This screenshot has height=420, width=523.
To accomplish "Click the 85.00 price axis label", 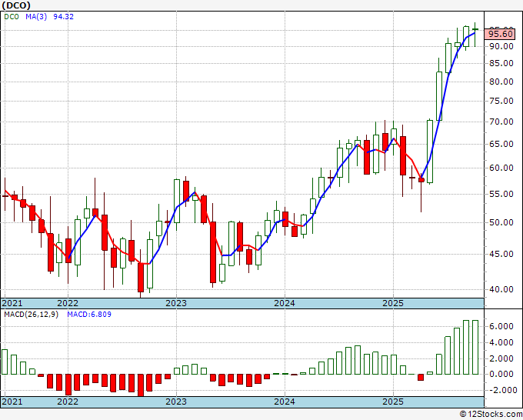I will 501,63.
